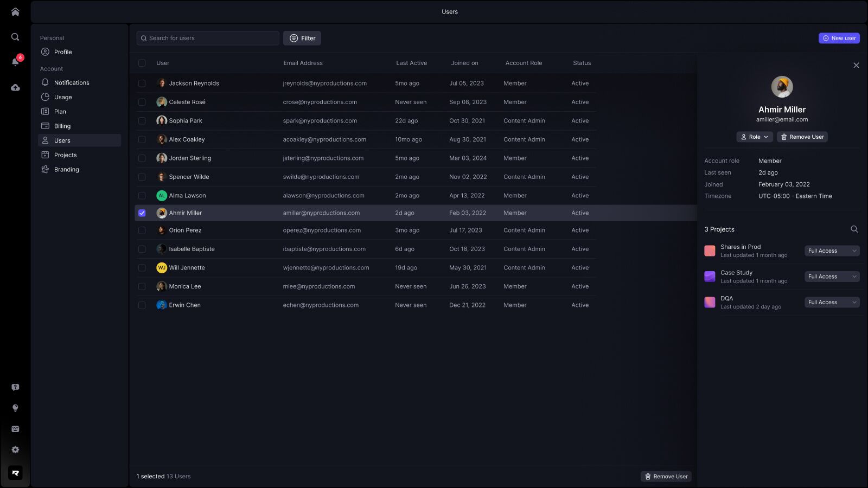Click Remove User in the detail panel
The image size is (868, 488).
(802, 137)
